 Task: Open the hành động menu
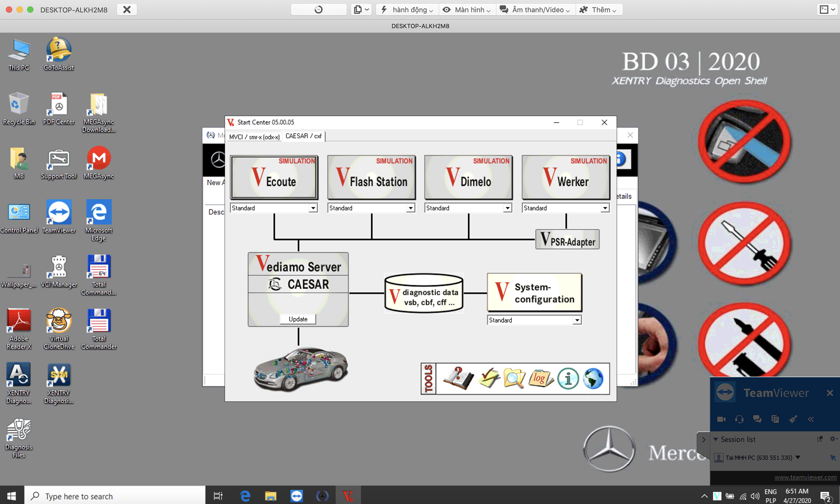[x=407, y=9]
